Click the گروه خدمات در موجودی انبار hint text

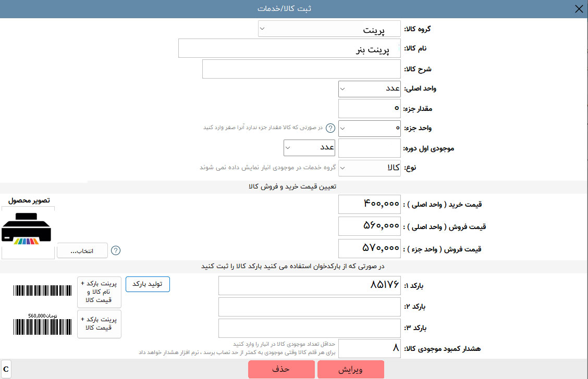[x=267, y=168]
